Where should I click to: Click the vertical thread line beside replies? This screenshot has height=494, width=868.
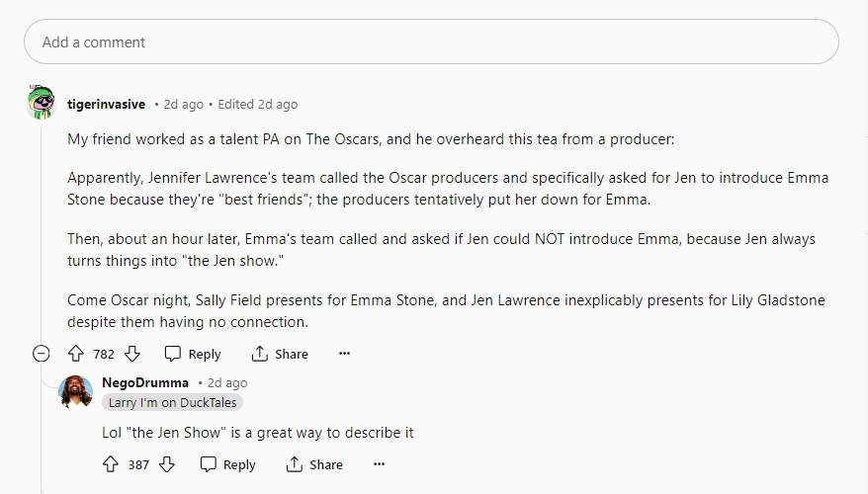pos(42,435)
